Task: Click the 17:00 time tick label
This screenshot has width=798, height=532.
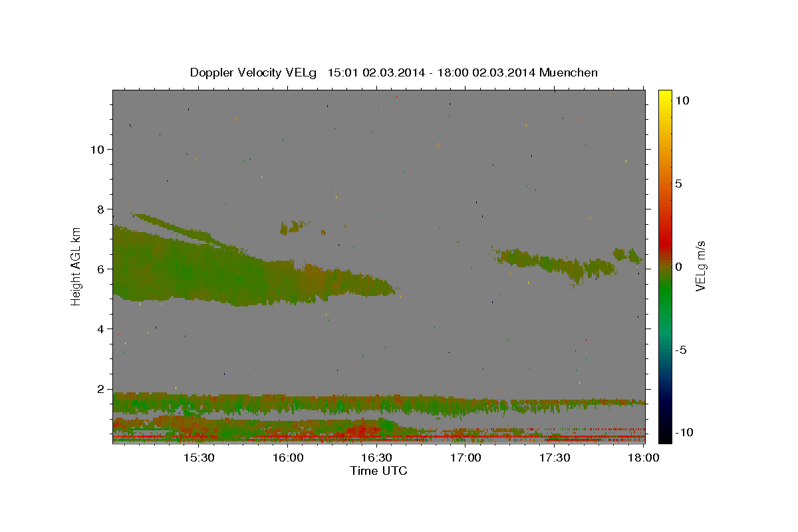Action: tap(465, 458)
